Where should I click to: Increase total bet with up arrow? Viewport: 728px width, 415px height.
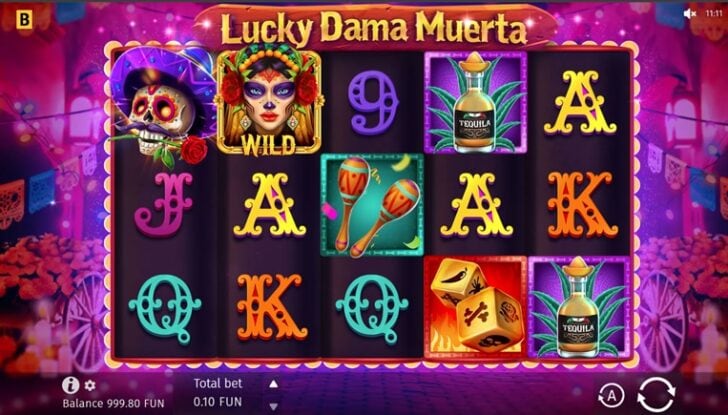coord(274,383)
